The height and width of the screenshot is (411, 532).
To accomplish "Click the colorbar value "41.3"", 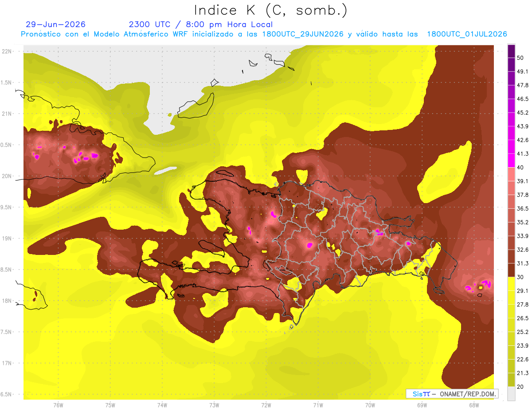I will [x=523, y=154].
